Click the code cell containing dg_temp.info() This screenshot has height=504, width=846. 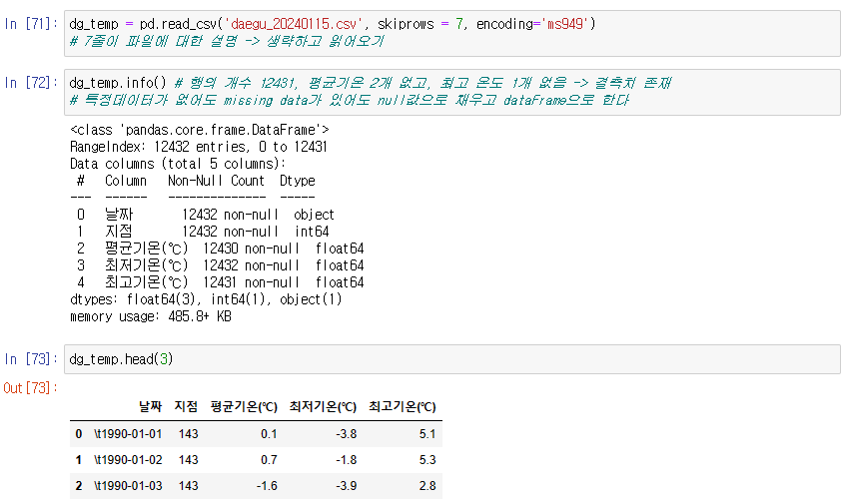452,92
